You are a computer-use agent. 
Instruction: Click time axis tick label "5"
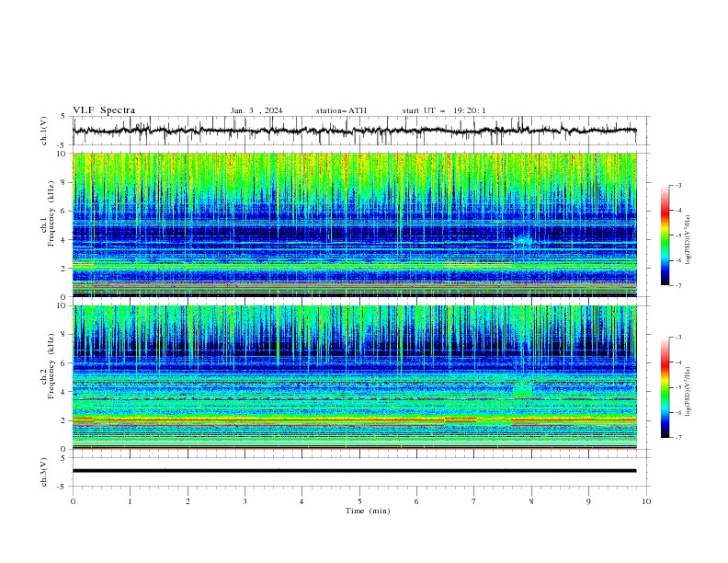tap(359, 501)
